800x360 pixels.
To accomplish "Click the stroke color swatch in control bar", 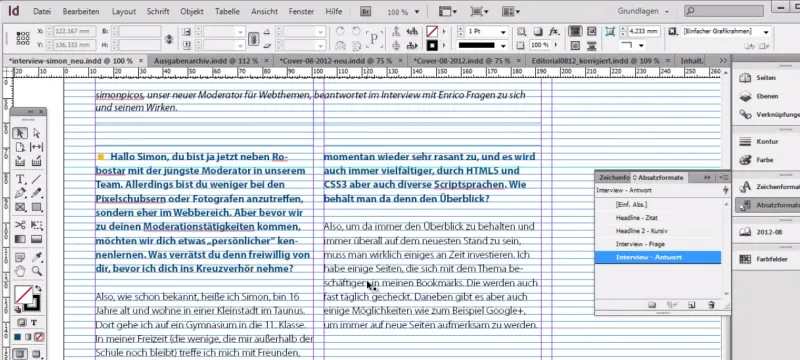I will (432, 45).
